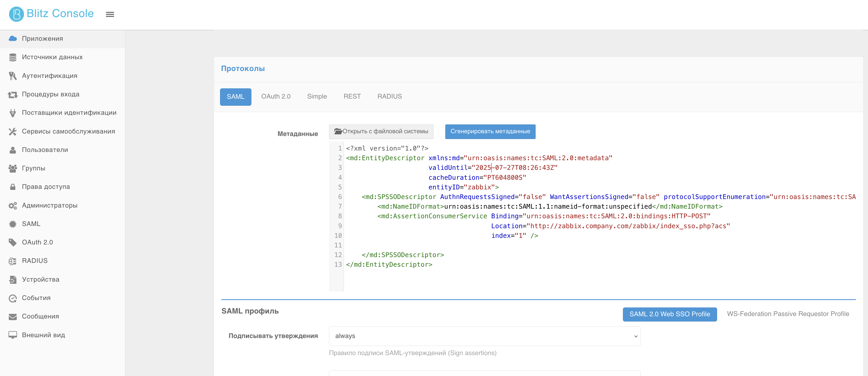The image size is (868, 376).
Task: Switch to the RADIUS protocol tab
Action: pyautogui.click(x=389, y=96)
